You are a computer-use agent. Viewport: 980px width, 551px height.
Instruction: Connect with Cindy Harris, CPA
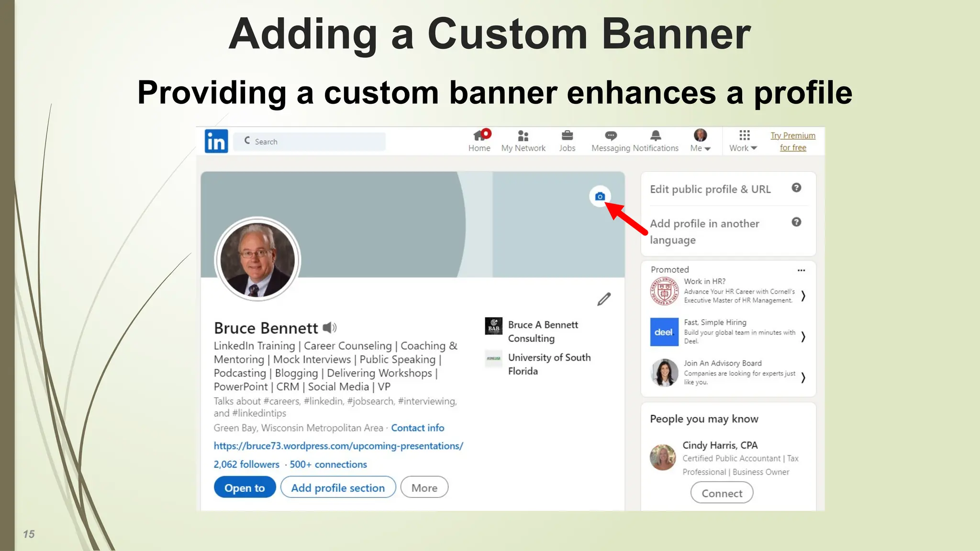click(722, 493)
